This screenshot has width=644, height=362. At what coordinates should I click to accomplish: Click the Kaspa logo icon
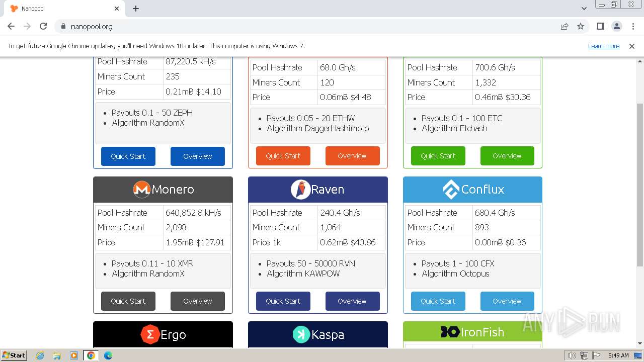(301, 334)
